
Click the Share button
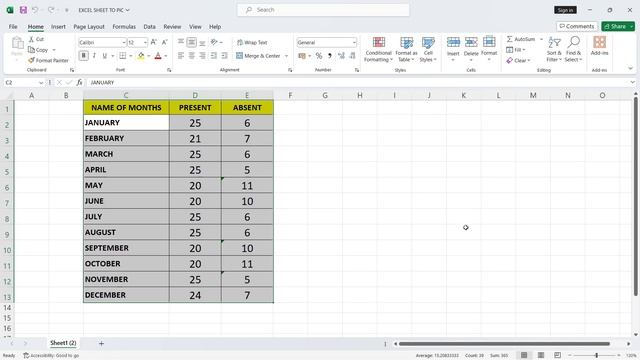tap(615, 26)
